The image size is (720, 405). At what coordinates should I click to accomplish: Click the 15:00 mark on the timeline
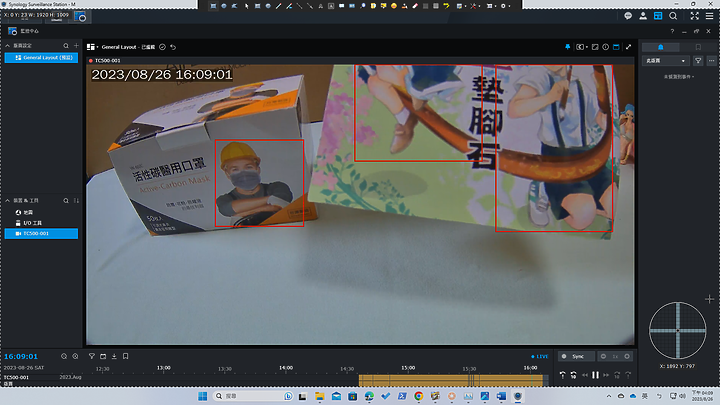(x=408, y=368)
